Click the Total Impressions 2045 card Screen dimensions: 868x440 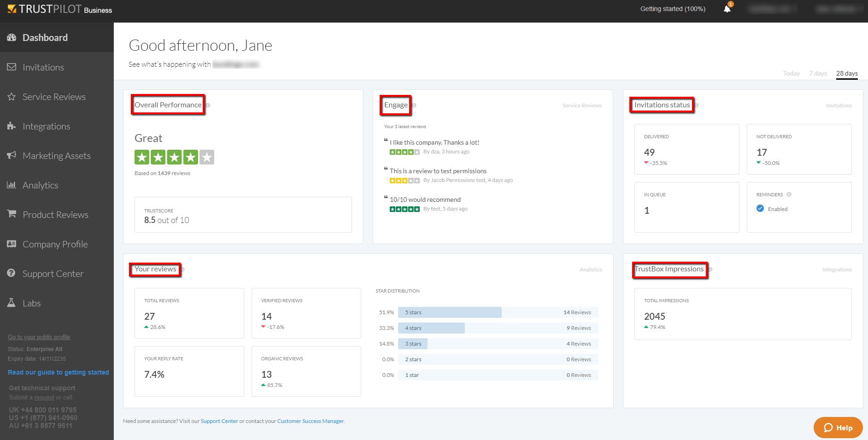[x=743, y=314]
